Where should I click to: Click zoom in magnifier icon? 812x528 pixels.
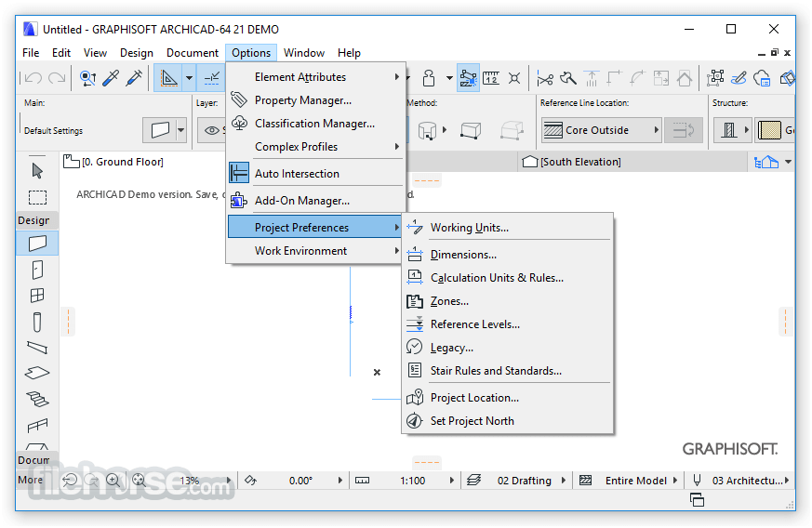[113, 481]
